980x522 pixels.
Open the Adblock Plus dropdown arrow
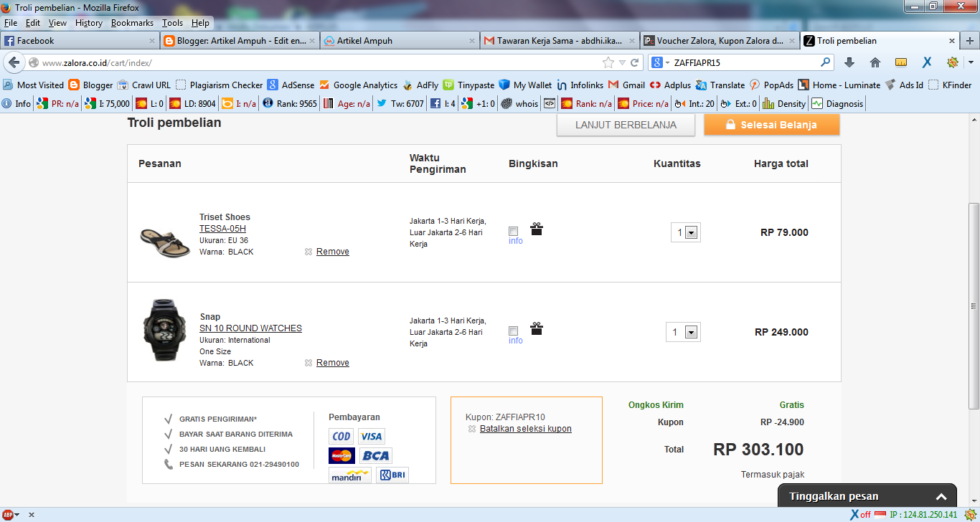[x=17, y=515]
